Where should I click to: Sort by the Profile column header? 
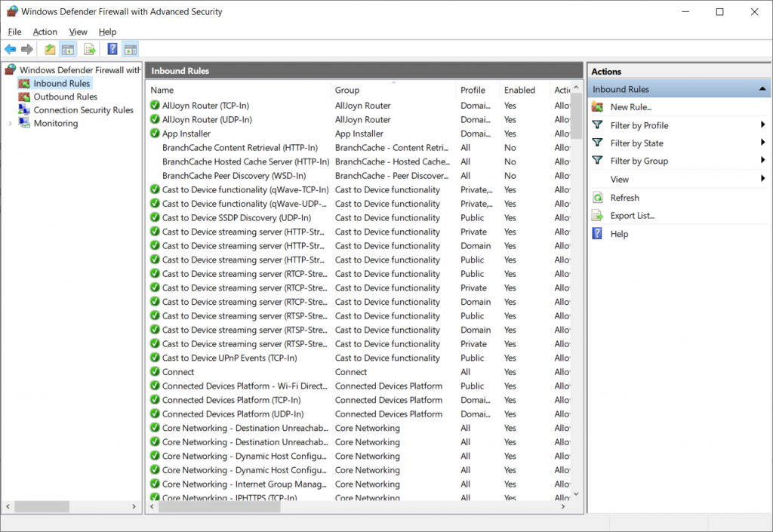[478, 90]
